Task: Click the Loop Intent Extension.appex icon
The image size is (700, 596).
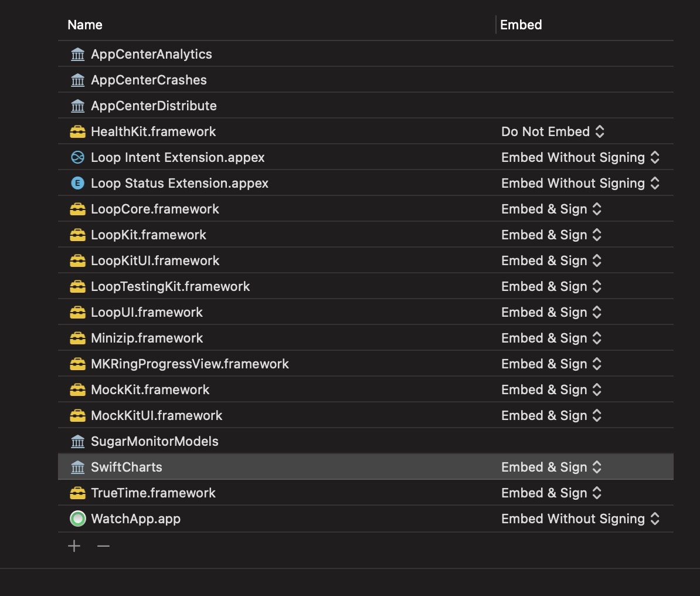Action: tap(77, 157)
